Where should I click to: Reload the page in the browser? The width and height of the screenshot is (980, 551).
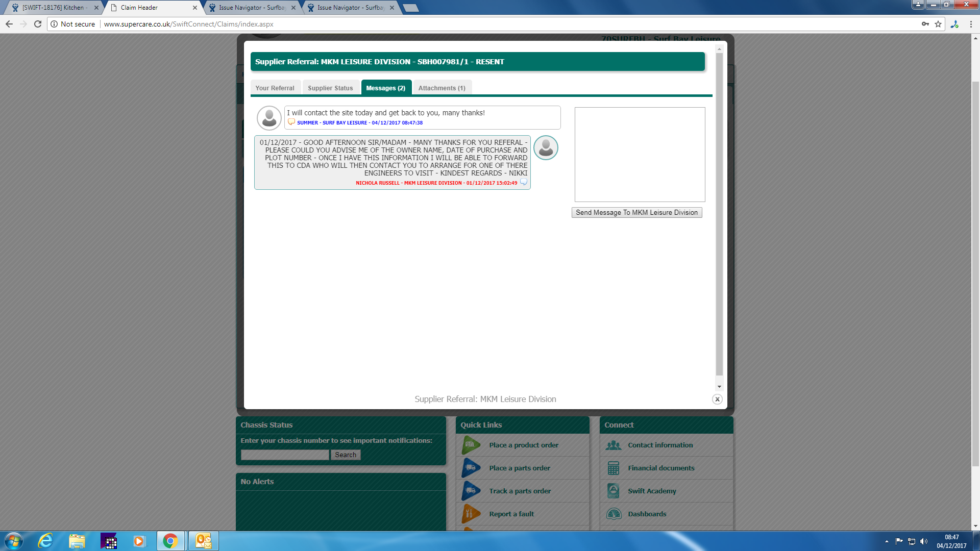pyautogui.click(x=38, y=24)
